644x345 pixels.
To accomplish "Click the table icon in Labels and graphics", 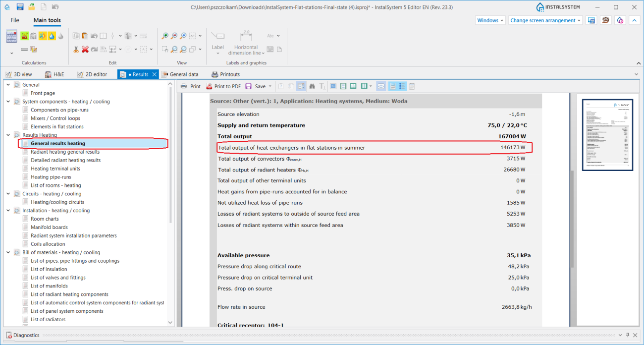I will click(270, 49).
